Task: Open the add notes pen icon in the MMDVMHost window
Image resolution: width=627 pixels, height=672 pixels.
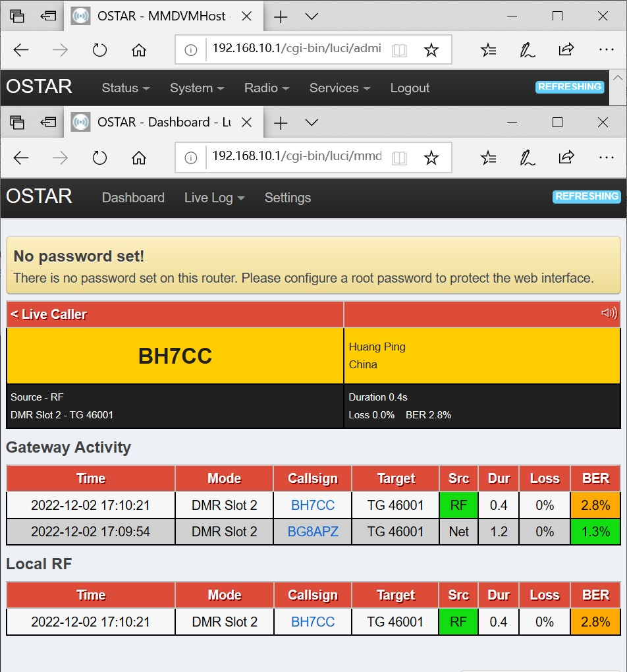Action: tap(527, 50)
